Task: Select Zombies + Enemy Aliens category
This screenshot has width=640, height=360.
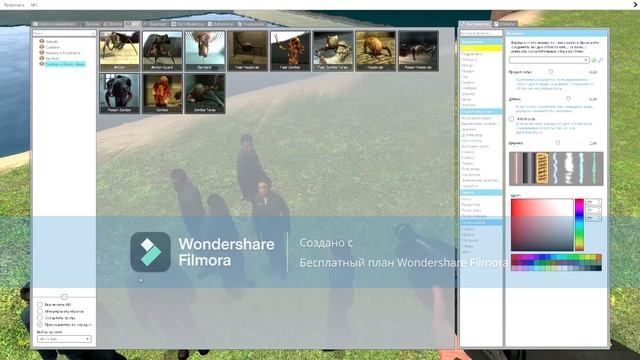Action: pyautogui.click(x=65, y=64)
